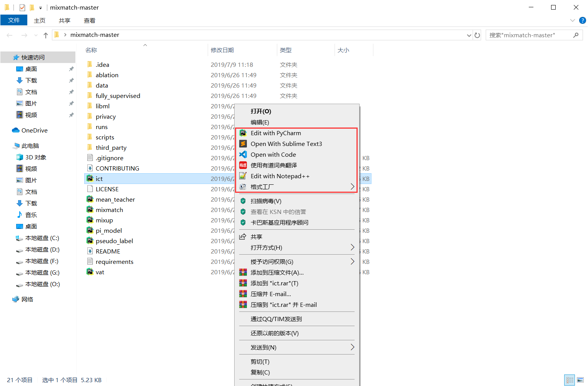Image resolution: width=588 pixels, height=386 pixels.
Task: Click the help question mark icon
Action: 583,20
